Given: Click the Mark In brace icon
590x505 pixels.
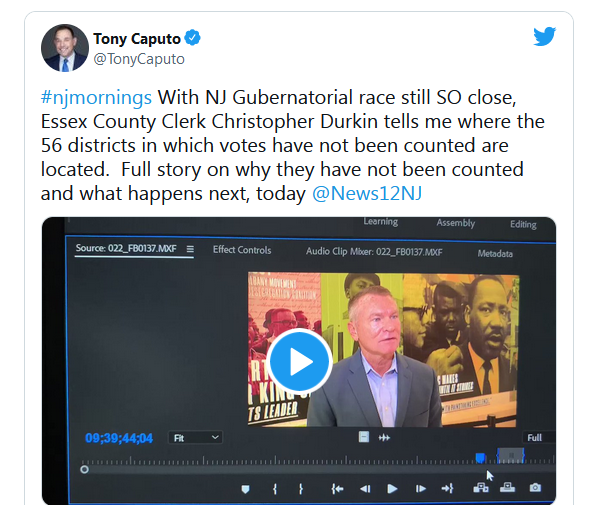Looking at the screenshot, I should 275,489.
